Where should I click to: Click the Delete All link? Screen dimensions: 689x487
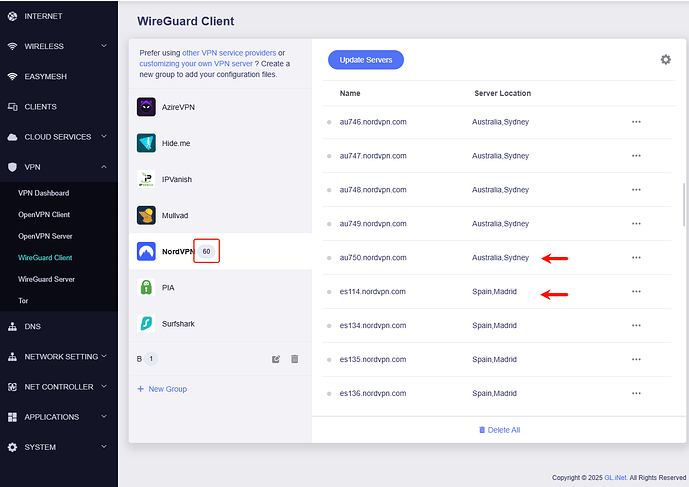pos(499,430)
